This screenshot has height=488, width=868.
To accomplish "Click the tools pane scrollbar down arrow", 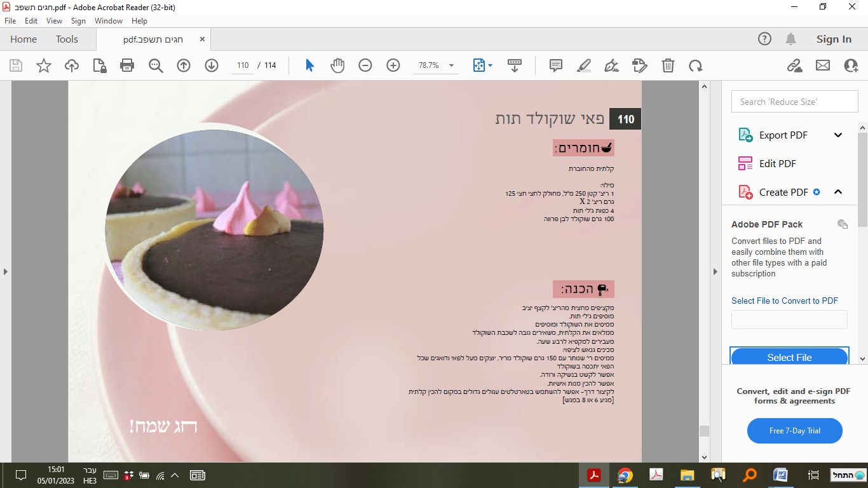I will [863, 359].
